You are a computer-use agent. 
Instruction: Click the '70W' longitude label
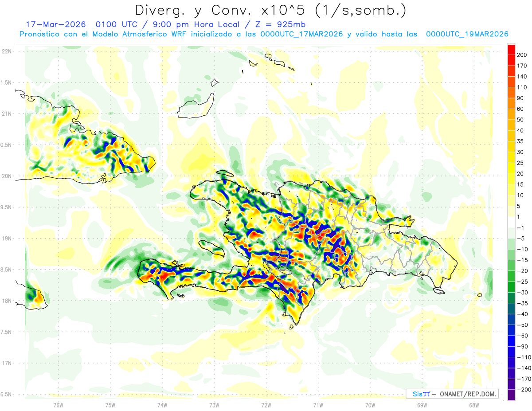pyautogui.click(x=370, y=405)
